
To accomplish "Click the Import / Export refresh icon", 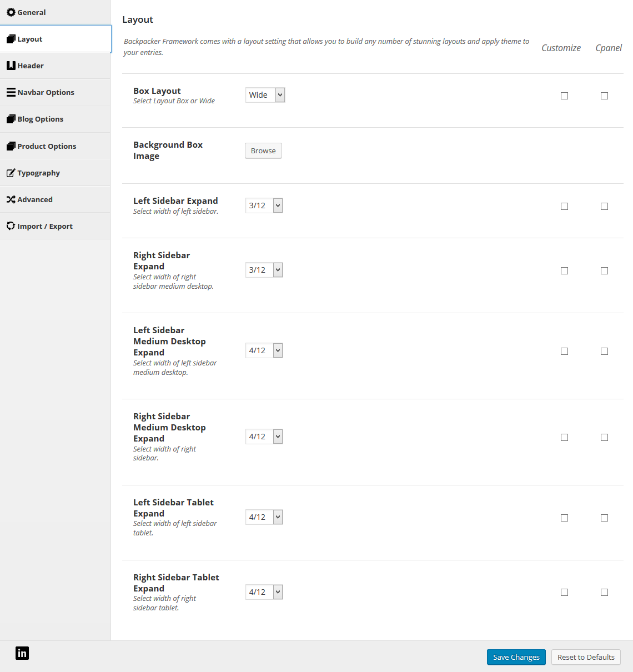I will pyautogui.click(x=11, y=226).
